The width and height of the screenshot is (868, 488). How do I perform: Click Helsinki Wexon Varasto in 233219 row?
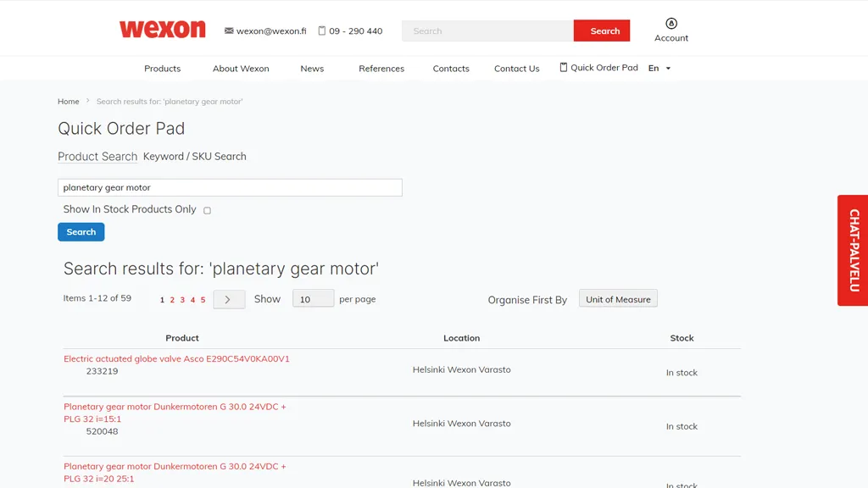(461, 369)
